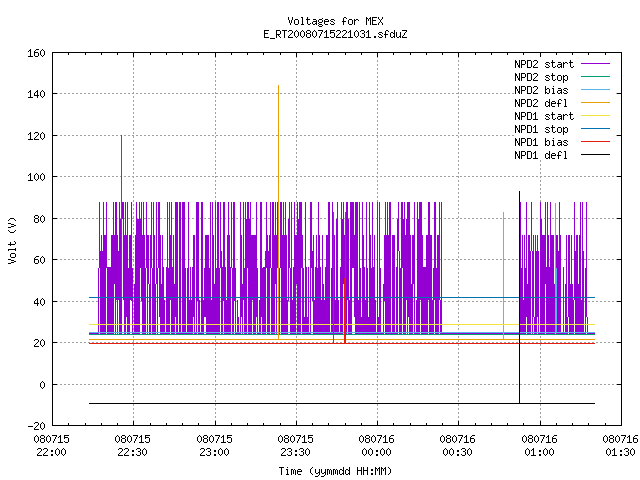
Task: Click the y-axis tick label 40
Action: (x=39, y=302)
